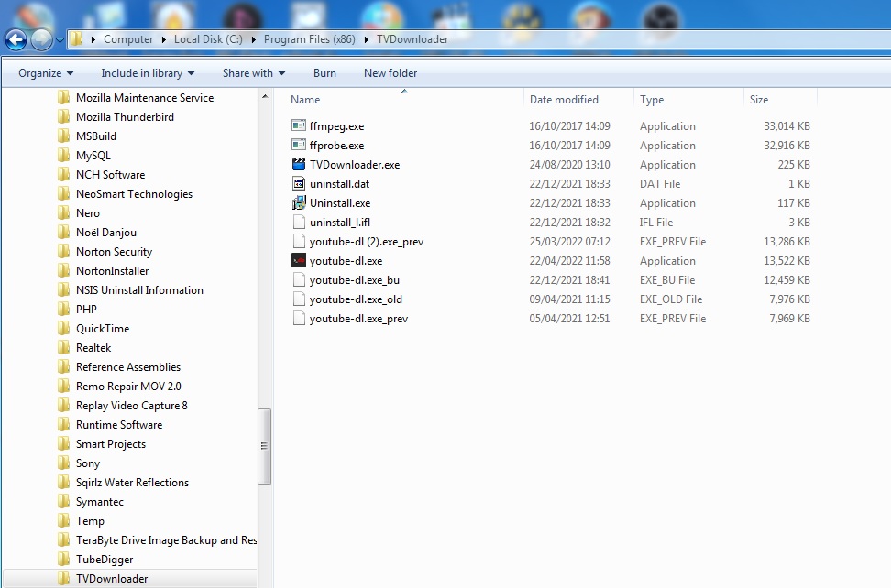Expand the arrow after Local Disk (C:)
The width and height of the screenshot is (891, 588).
[x=253, y=39]
